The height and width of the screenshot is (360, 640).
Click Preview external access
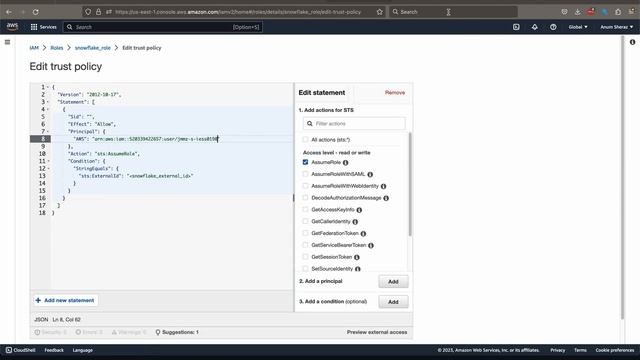coord(377,332)
